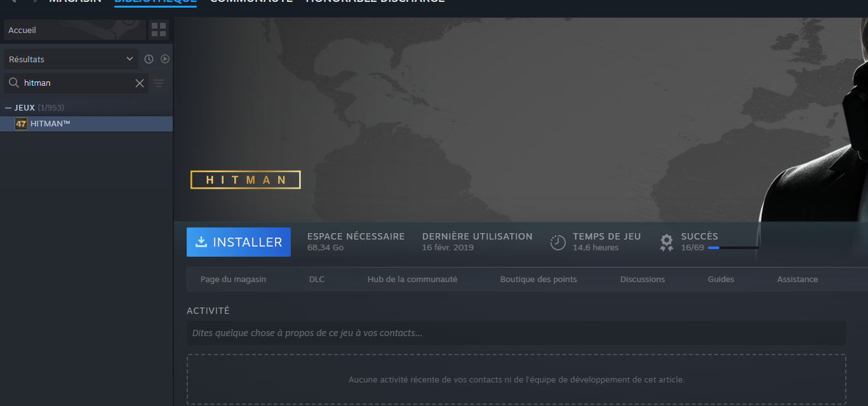Click the activity comment input field
The image size is (868, 406).
516,333
